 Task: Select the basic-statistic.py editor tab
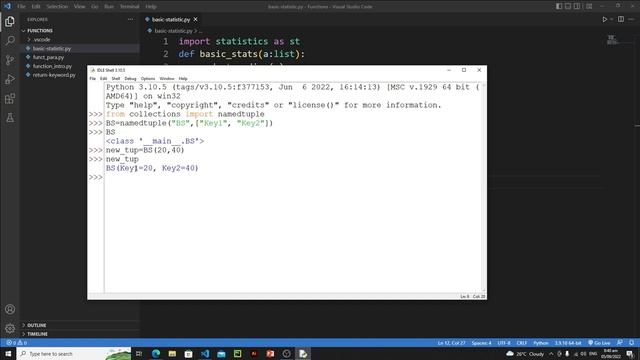pos(171,19)
